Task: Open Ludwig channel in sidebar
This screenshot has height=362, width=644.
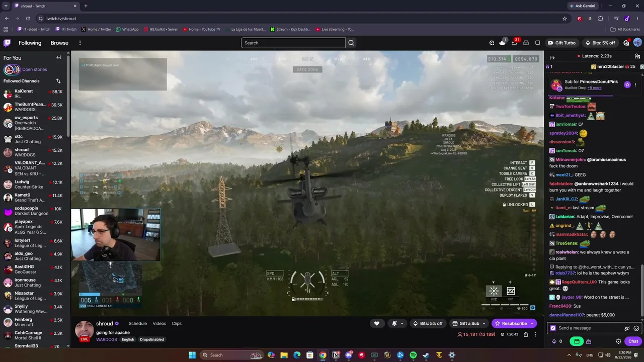Action: click(x=35, y=185)
